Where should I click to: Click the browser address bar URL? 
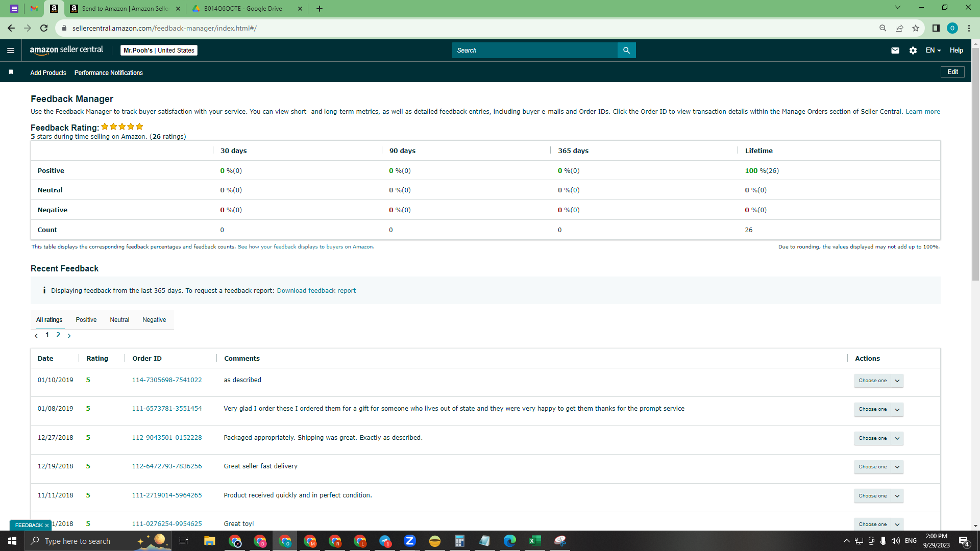tap(164, 28)
